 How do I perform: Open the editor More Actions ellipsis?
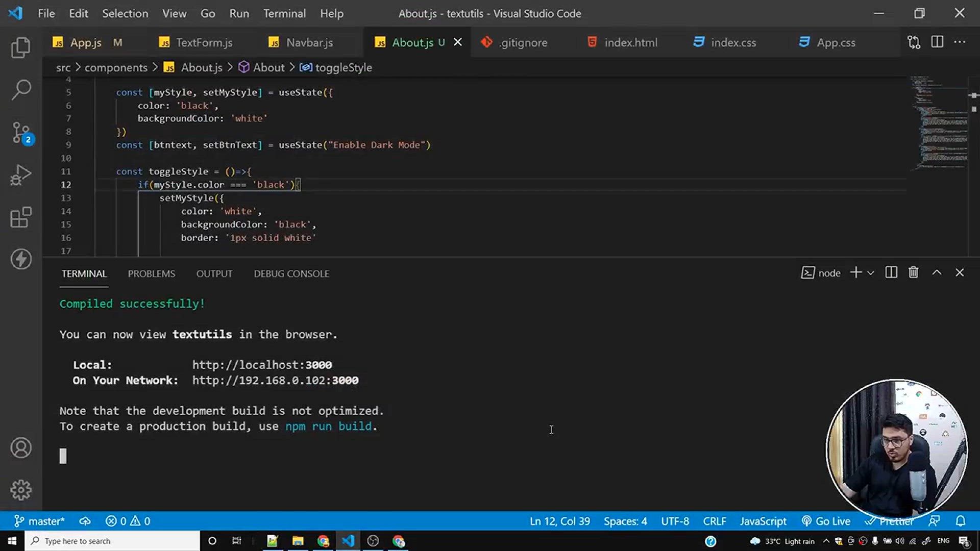click(960, 42)
